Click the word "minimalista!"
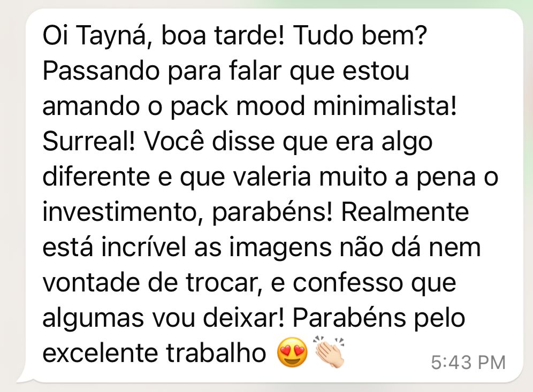533x392 pixels. [385, 106]
